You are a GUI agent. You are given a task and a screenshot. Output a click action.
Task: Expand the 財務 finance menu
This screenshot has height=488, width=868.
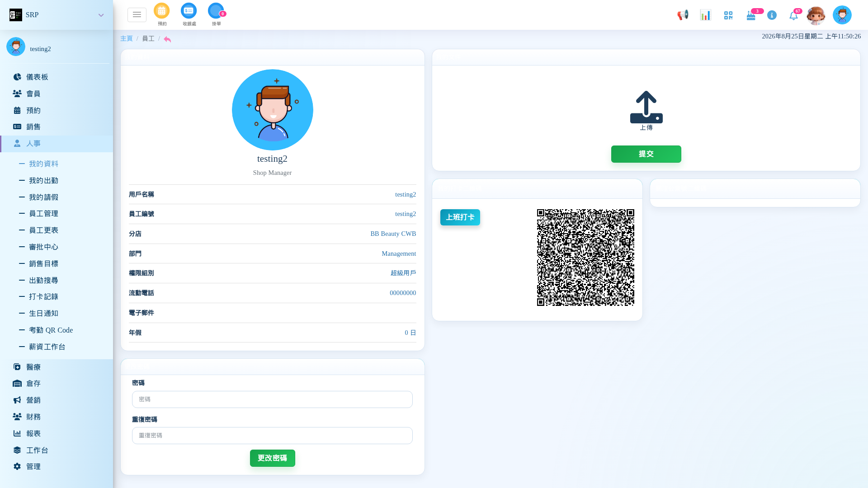57,417
